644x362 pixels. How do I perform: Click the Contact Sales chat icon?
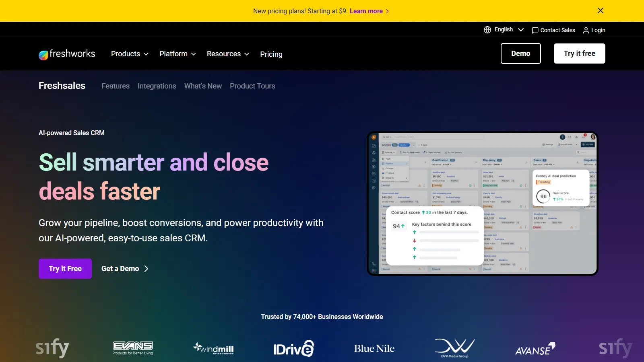click(x=535, y=30)
